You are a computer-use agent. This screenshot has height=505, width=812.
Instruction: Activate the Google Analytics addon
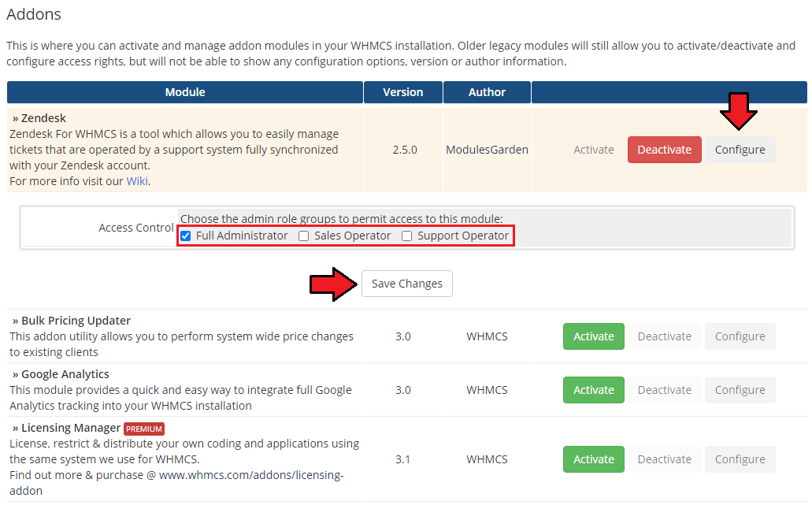point(594,390)
